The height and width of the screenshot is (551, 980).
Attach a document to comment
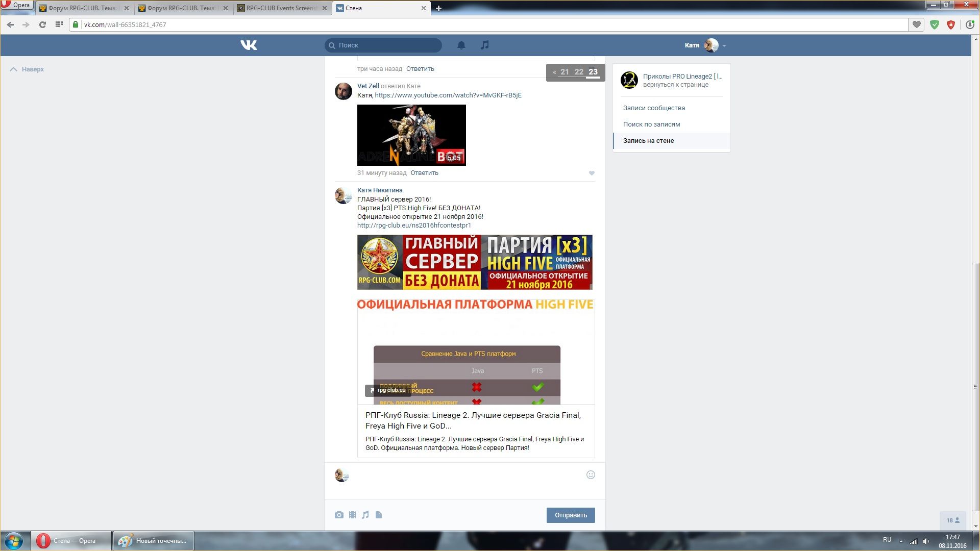coord(379,515)
